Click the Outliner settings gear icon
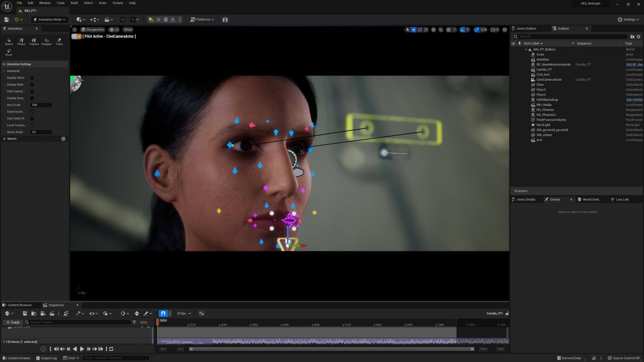This screenshot has height=362, width=644. click(639, 36)
